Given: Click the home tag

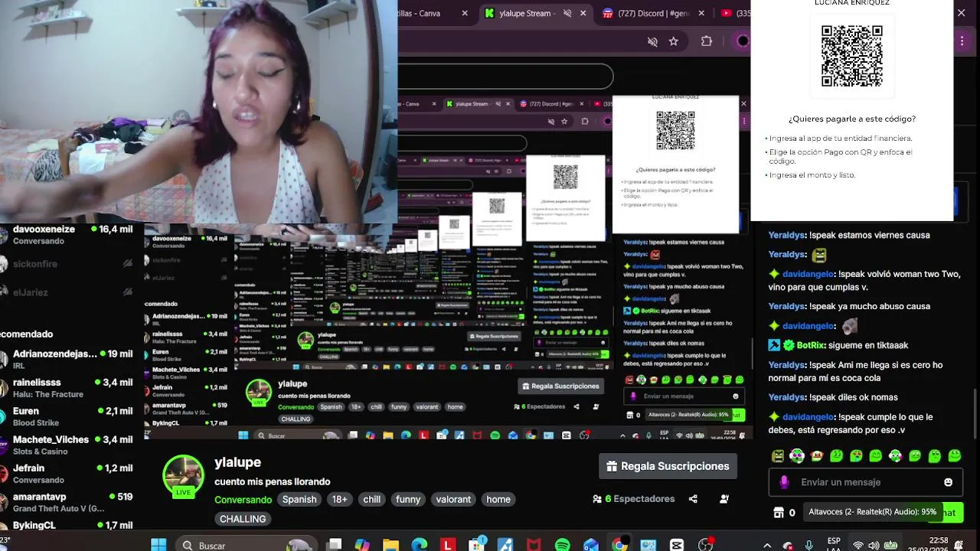Looking at the screenshot, I should 498,499.
